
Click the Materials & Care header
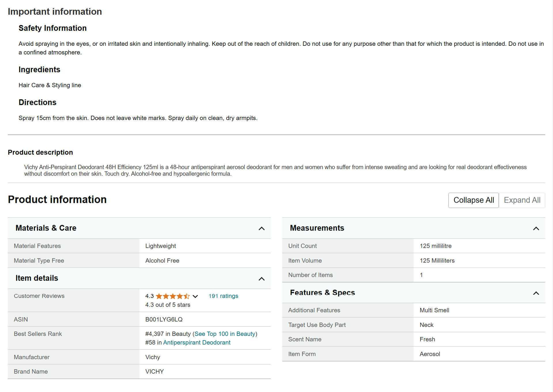46,228
